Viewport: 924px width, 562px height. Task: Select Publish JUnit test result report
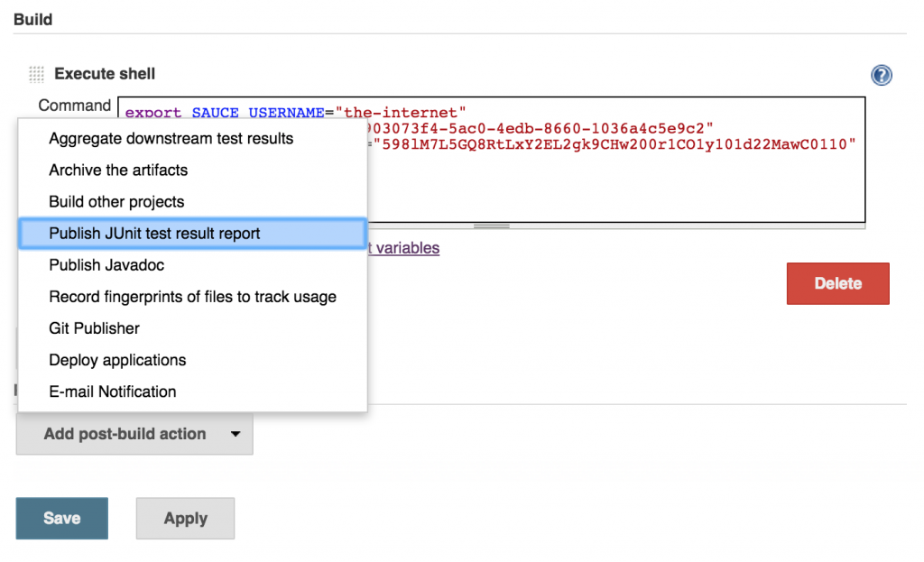point(171,234)
